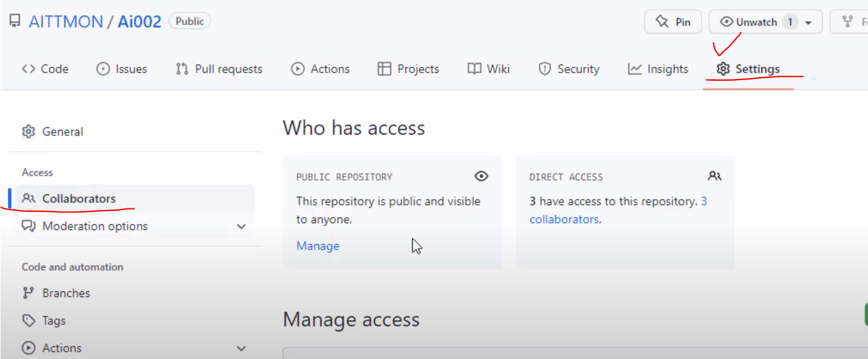Open Tags settings in the sidebar
The image size is (868, 359).
click(135, 321)
